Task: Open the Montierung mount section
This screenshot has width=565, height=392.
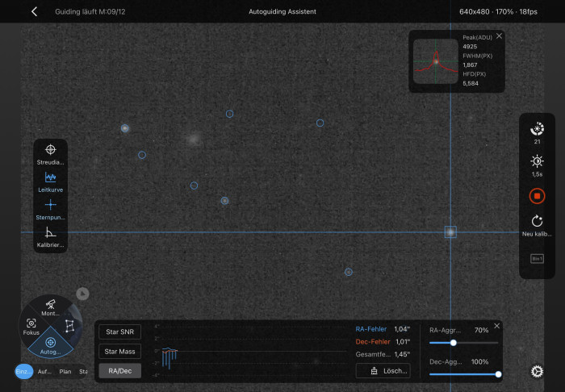Action: pyautogui.click(x=50, y=308)
